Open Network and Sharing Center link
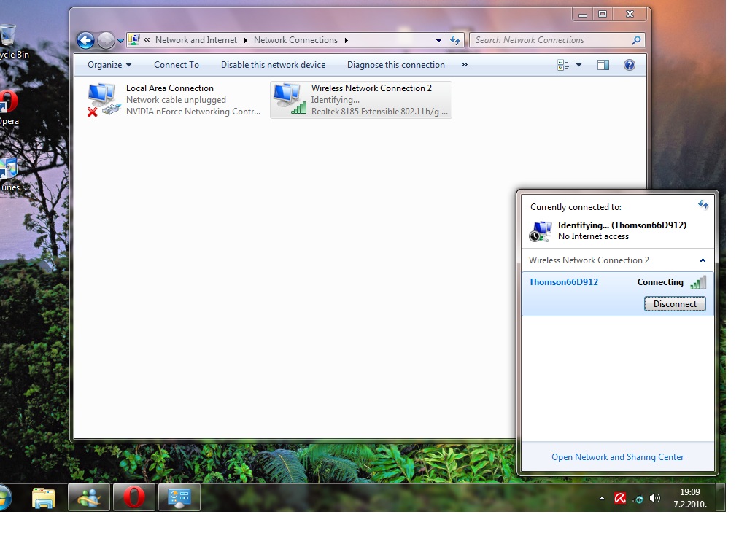747x560 pixels. [x=617, y=457]
